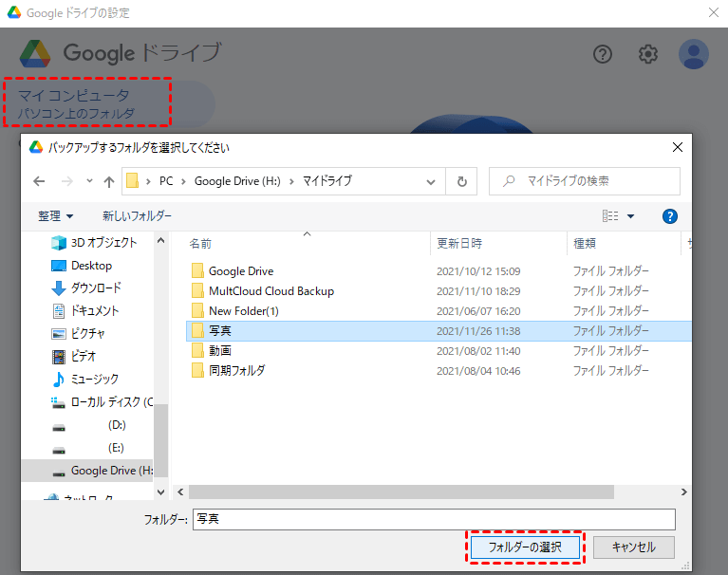Click the Forward arrow in folder dialog
The height and width of the screenshot is (575, 728).
(x=66, y=181)
